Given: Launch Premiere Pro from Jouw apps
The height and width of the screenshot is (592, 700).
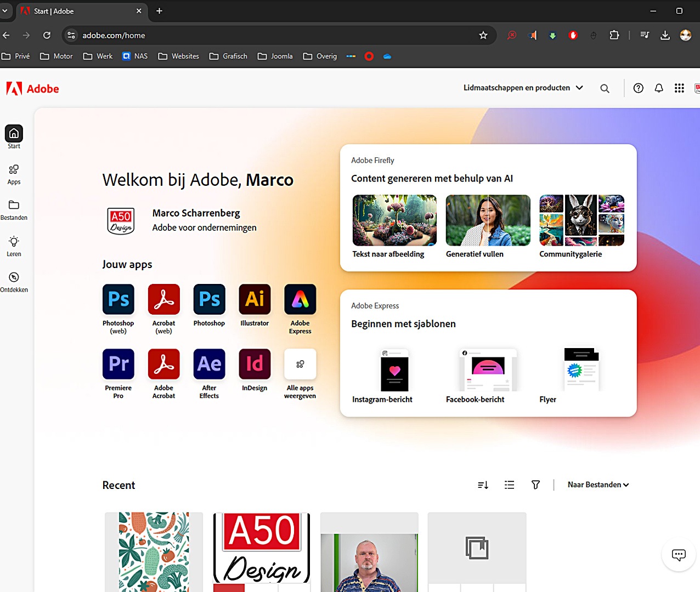Looking at the screenshot, I should click(118, 364).
